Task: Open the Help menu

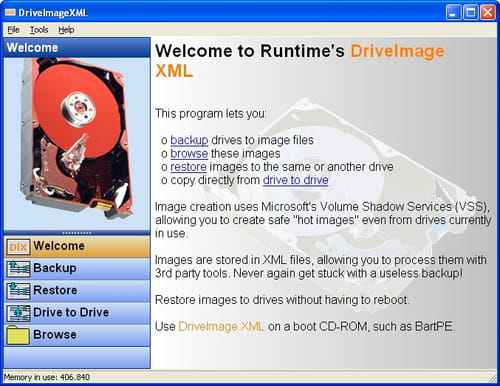Action: tap(66, 30)
